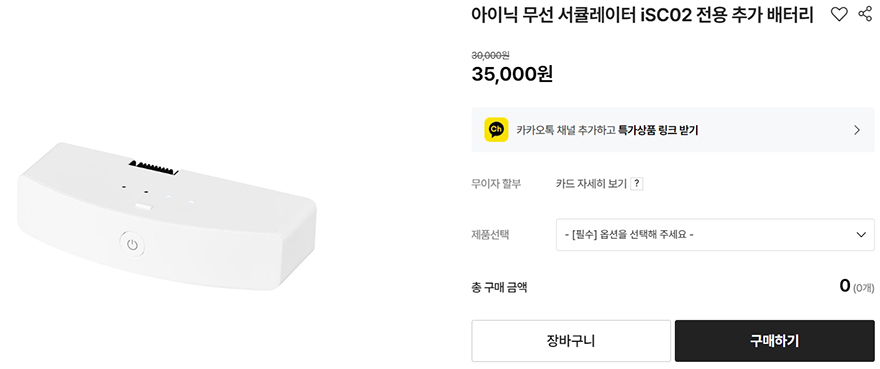This screenshot has width=880, height=369.
Task: Click the 총 구매 금액 label
Action: [x=499, y=288]
